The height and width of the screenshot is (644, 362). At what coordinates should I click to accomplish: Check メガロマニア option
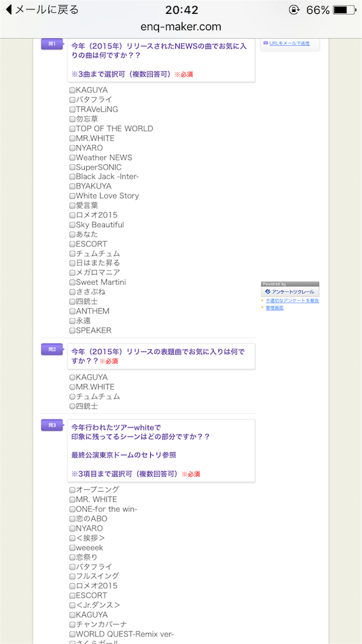(72, 273)
